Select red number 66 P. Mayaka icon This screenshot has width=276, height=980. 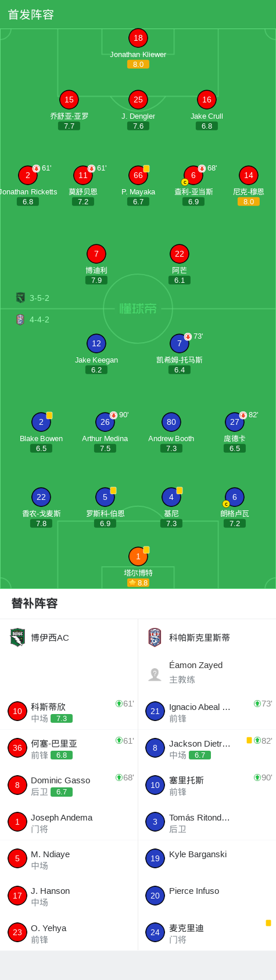coord(138,175)
